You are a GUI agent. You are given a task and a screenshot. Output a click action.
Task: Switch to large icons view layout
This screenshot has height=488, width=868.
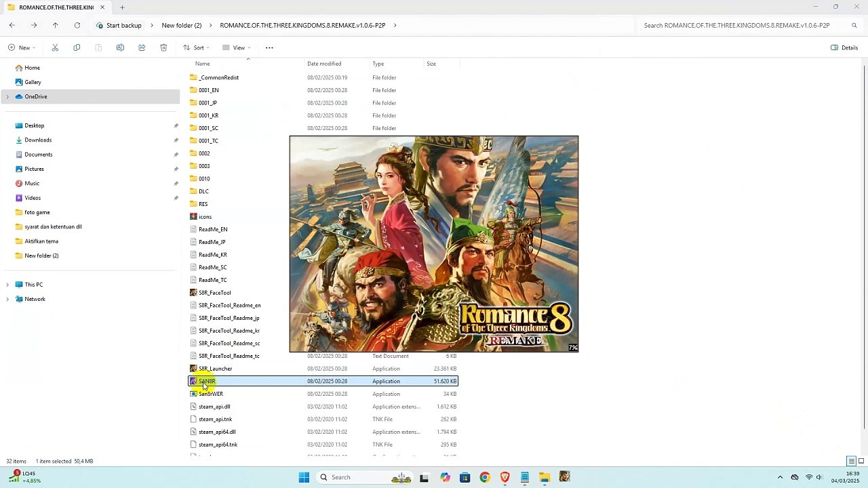(x=861, y=461)
